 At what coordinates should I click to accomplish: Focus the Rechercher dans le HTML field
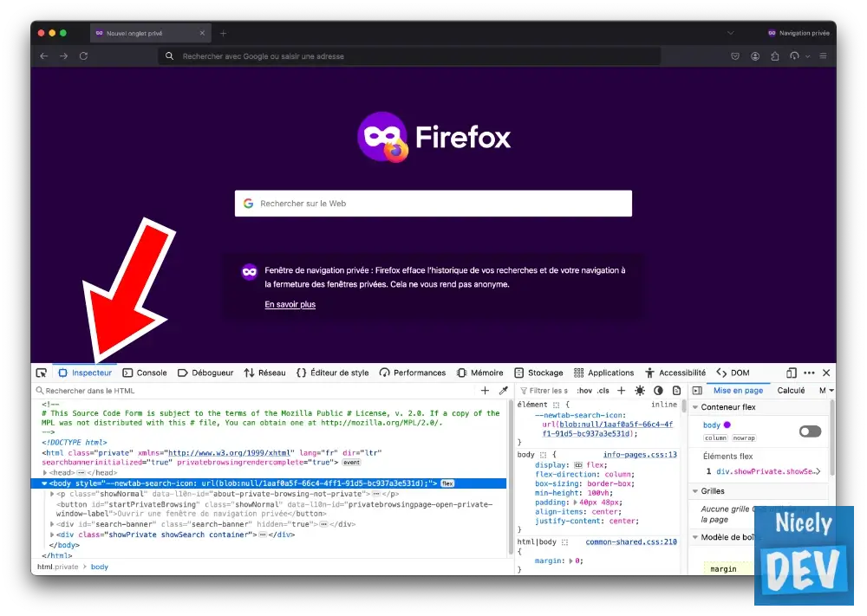(x=254, y=391)
